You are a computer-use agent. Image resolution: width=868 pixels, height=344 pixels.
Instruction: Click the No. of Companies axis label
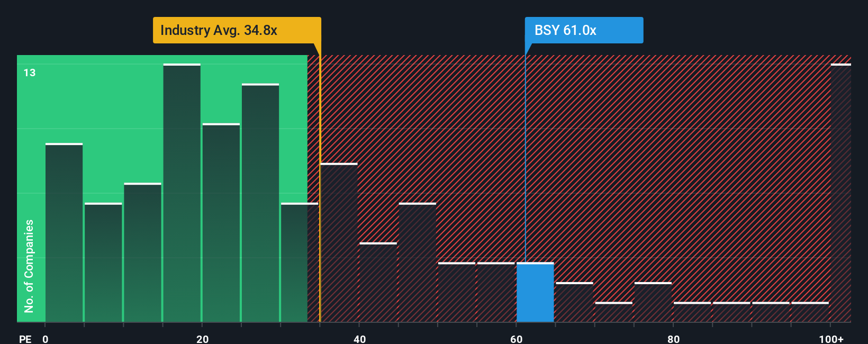[29, 266]
